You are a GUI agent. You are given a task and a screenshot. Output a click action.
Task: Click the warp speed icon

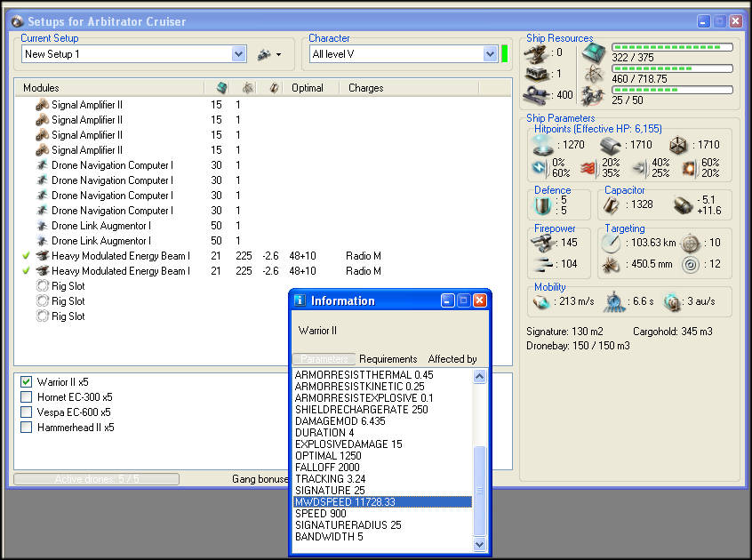tap(672, 302)
